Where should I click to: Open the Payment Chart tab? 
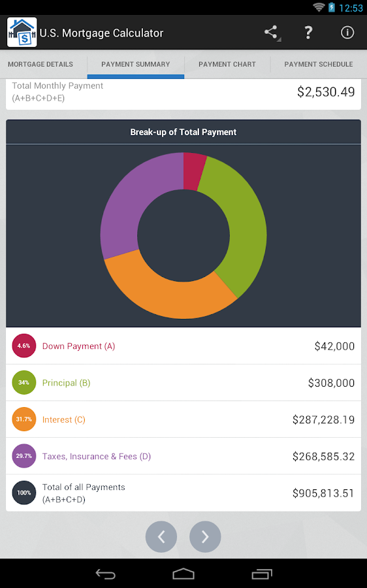227,64
